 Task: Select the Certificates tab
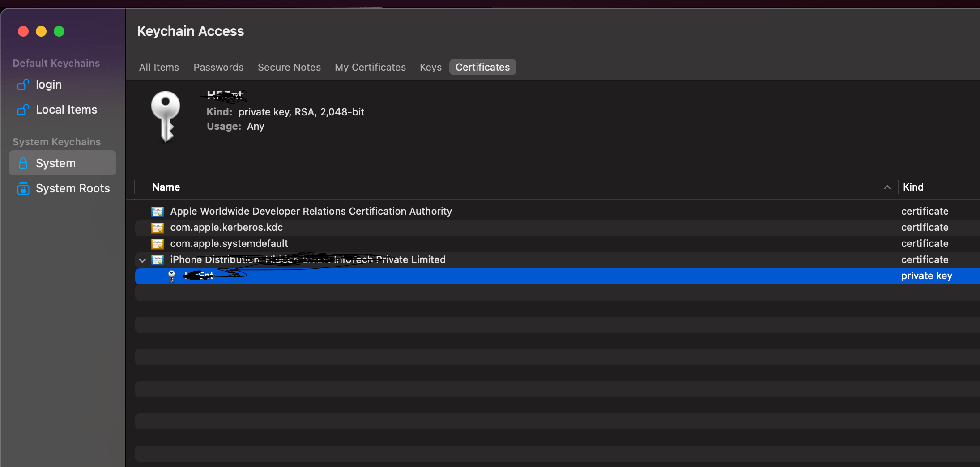tap(482, 67)
